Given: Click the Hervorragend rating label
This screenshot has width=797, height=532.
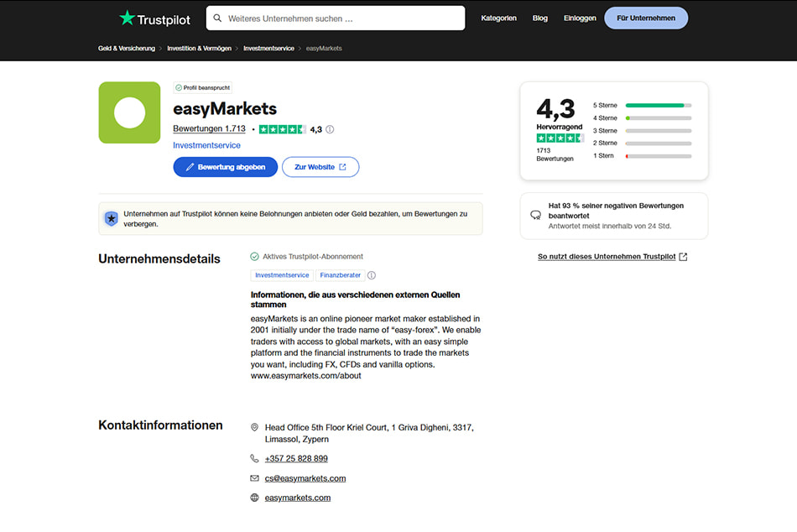Looking at the screenshot, I should click(560, 127).
